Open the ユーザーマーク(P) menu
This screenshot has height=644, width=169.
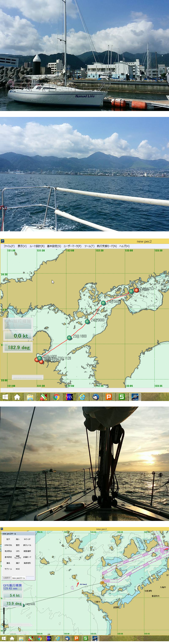click(72, 246)
